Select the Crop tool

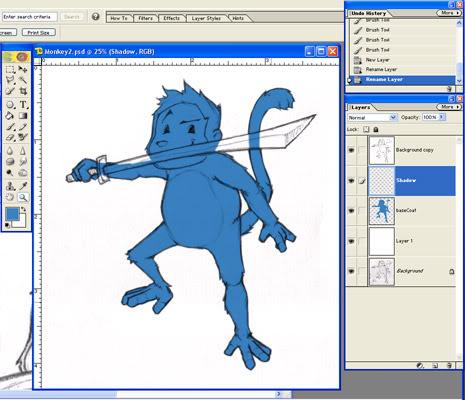23,90
